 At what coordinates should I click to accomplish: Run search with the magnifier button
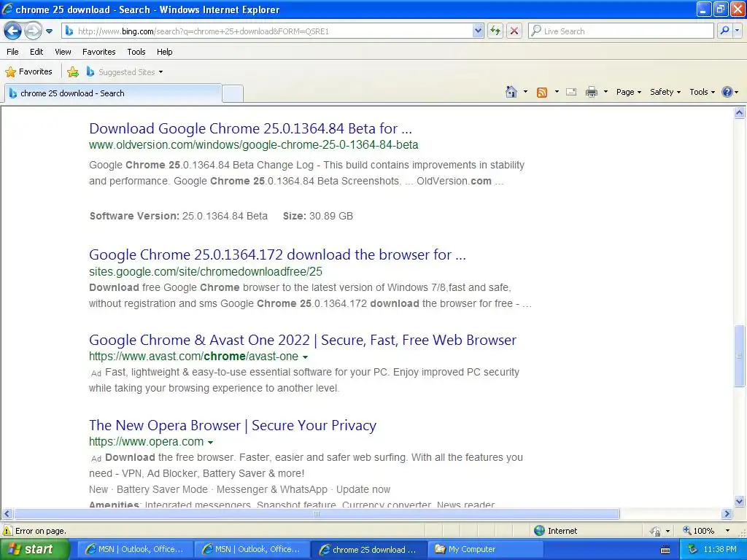coord(724,31)
